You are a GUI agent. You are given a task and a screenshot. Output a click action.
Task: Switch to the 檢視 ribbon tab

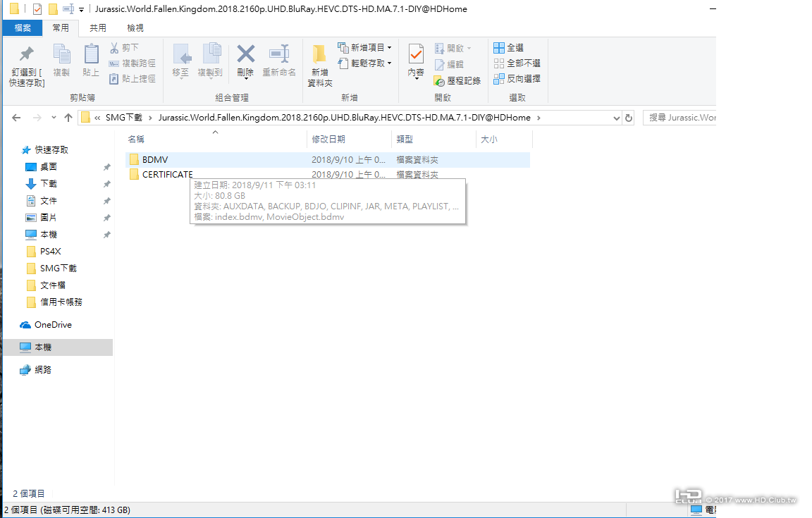click(x=135, y=28)
